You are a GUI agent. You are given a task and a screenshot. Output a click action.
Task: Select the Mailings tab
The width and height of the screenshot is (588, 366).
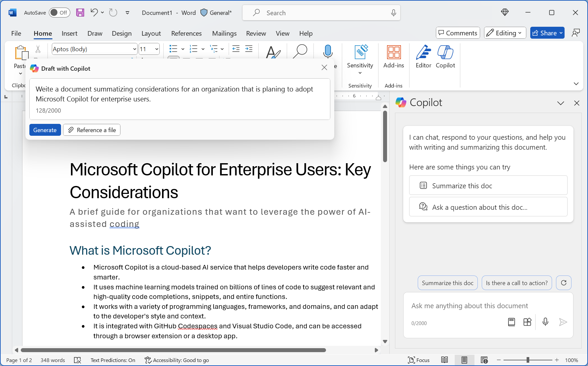[x=224, y=33]
